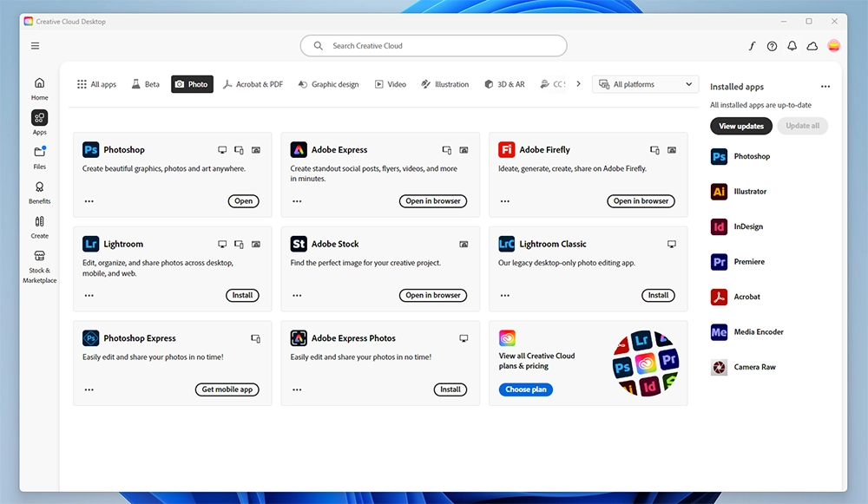Click the Adobe Express Photos icon
The width and height of the screenshot is (868, 504).
(x=299, y=338)
